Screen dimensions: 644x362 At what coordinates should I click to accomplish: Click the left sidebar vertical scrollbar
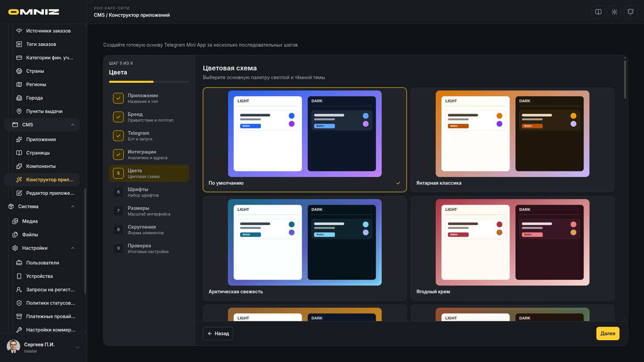[x=85, y=241]
